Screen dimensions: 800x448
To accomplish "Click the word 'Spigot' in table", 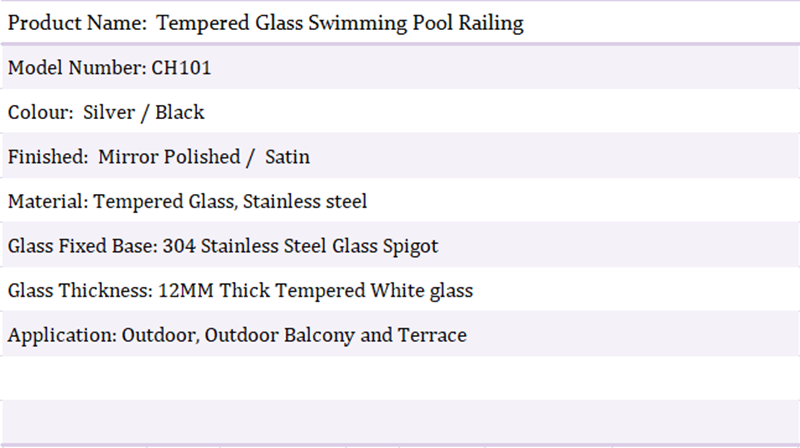I will pyautogui.click(x=411, y=246).
